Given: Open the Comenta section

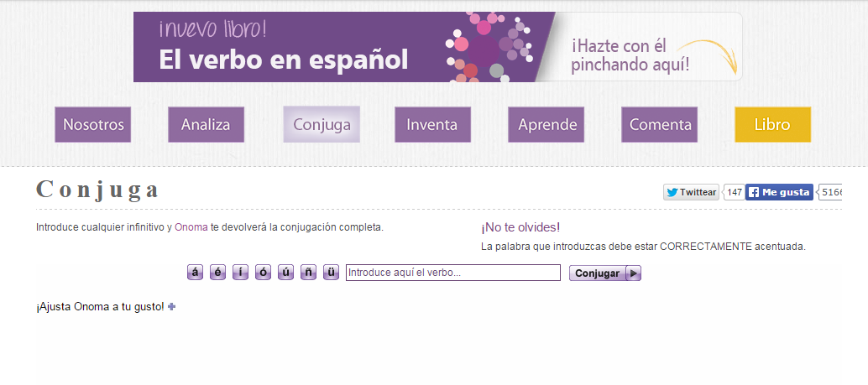Looking at the screenshot, I should pos(659,124).
